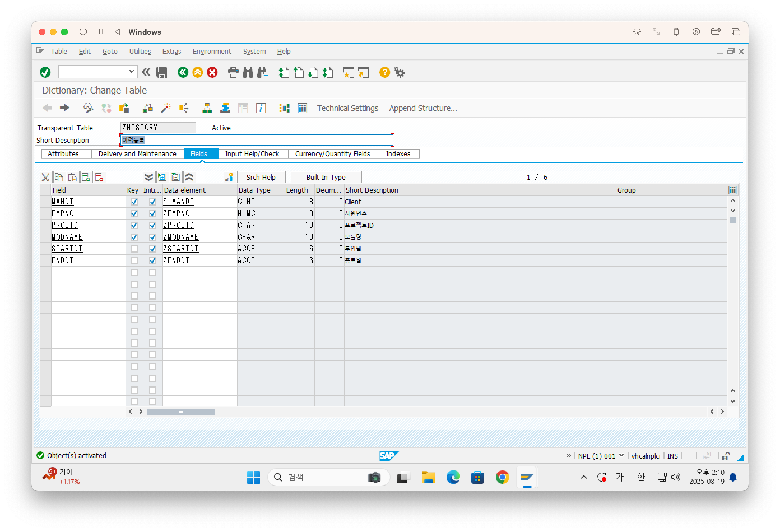
Task: Click the orange Exit icon
Action: tap(198, 72)
